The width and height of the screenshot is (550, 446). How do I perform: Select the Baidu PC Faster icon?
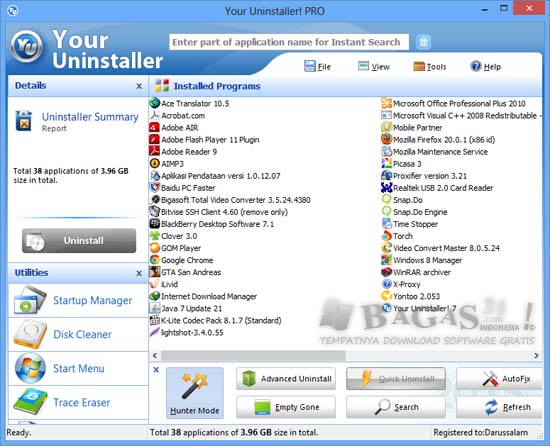[x=155, y=188]
